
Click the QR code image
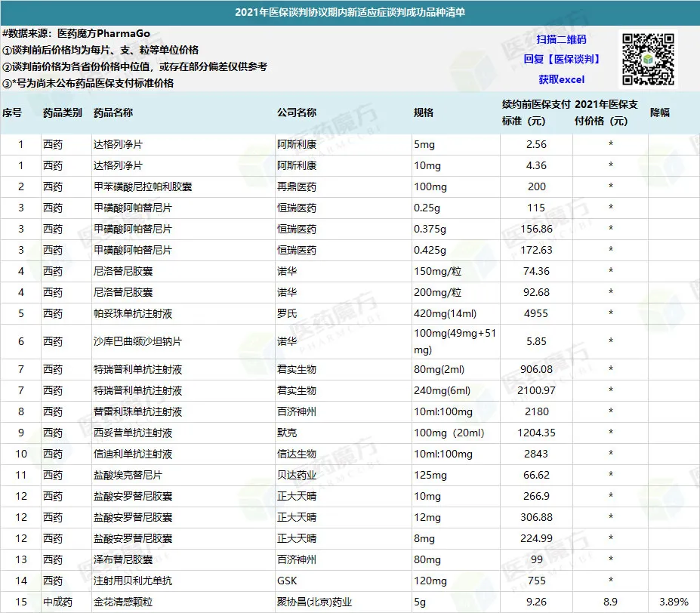(x=648, y=59)
